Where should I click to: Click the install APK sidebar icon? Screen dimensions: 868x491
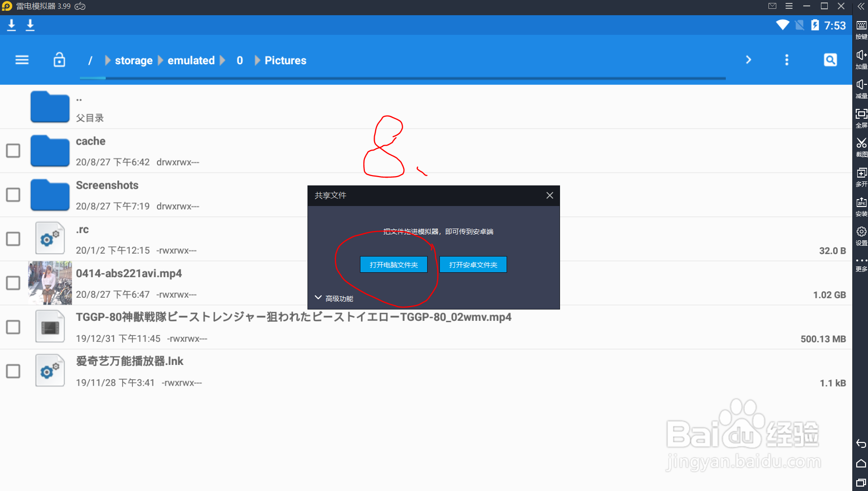click(861, 202)
